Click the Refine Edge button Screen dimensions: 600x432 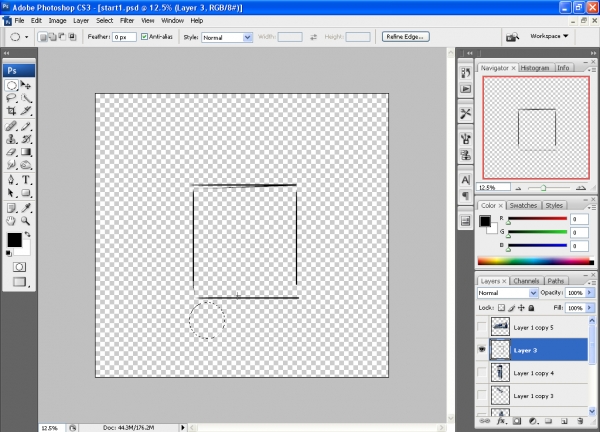(x=405, y=37)
